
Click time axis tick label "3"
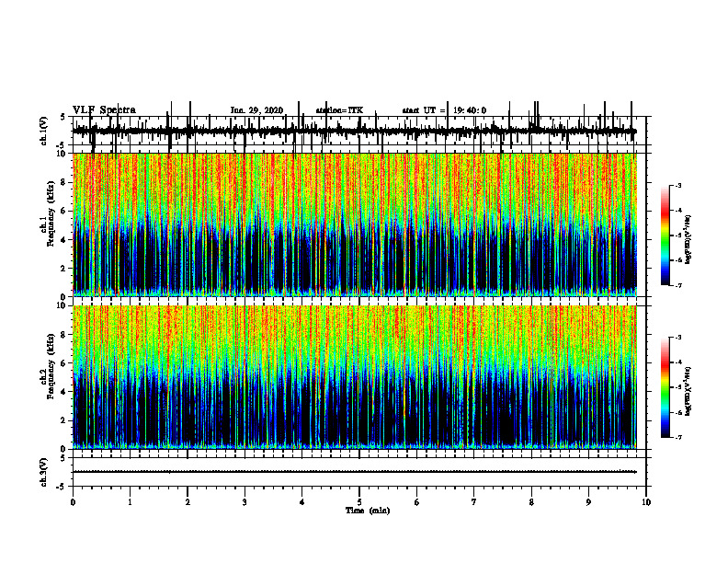(245, 502)
